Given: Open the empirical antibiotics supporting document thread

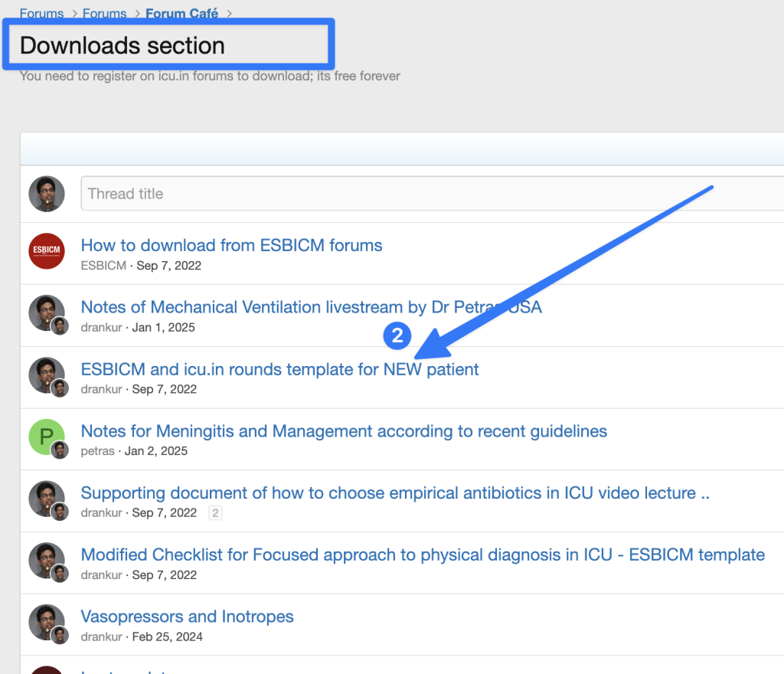Looking at the screenshot, I should tap(395, 493).
